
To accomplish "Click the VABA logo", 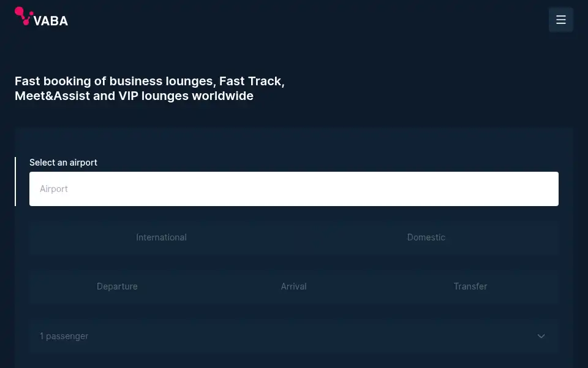I will (x=41, y=17).
